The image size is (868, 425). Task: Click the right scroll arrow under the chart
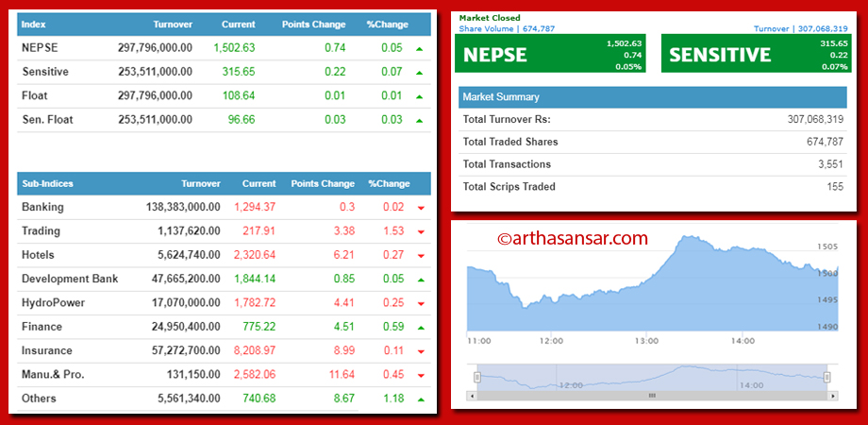(x=834, y=396)
